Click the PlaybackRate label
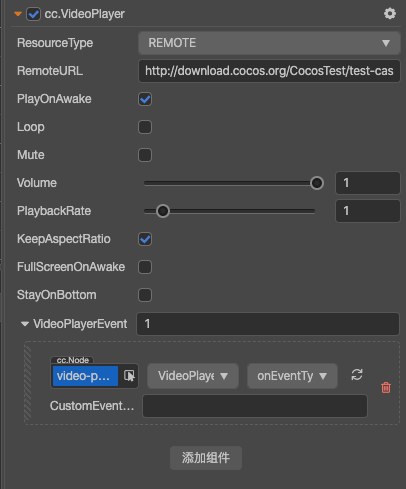 point(54,211)
